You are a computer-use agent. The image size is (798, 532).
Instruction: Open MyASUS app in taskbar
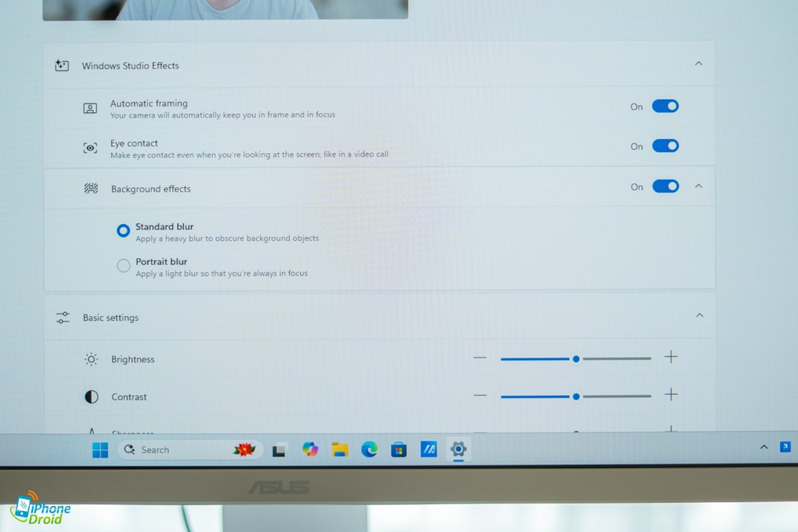coord(428,450)
